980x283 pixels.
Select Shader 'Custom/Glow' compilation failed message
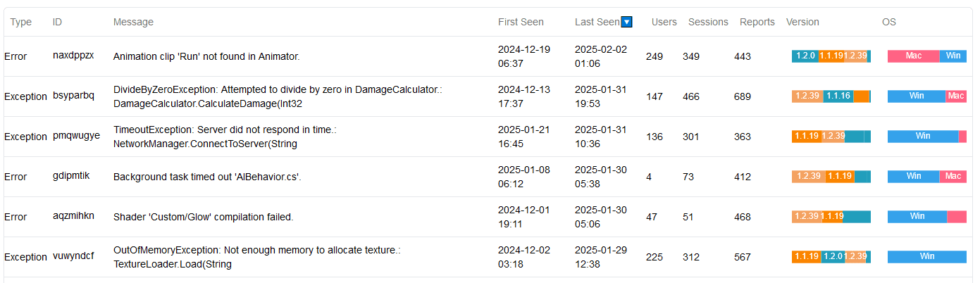coord(204,217)
